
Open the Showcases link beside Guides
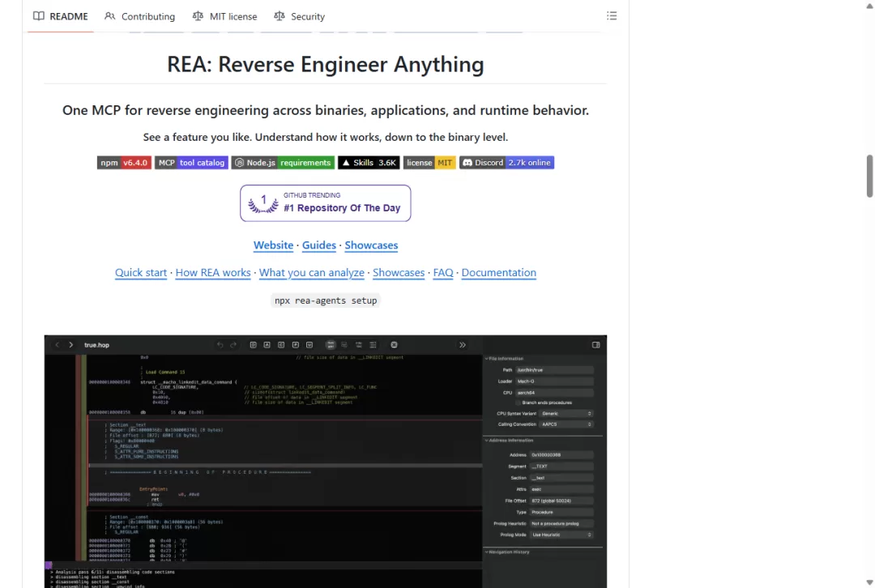[371, 245]
